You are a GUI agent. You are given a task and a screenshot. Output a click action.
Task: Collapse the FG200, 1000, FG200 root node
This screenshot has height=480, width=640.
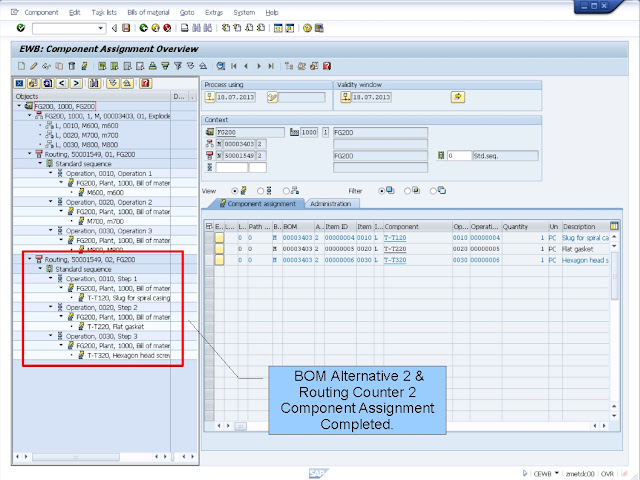(x=19, y=106)
